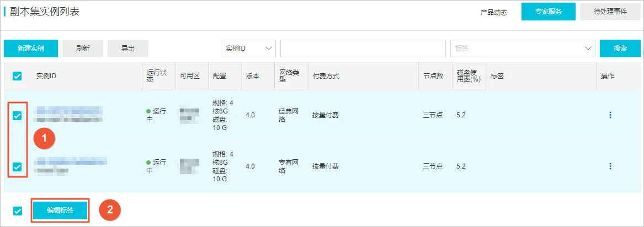Open 待处理事件
This screenshot has height=227, width=644.
610,12
